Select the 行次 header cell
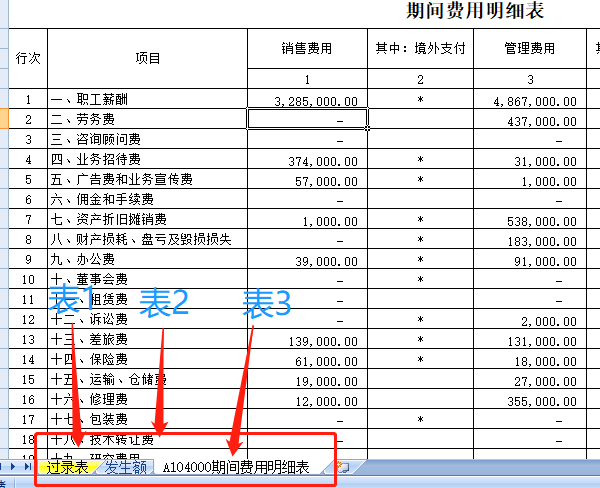600x488 pixels. [28, 59]
